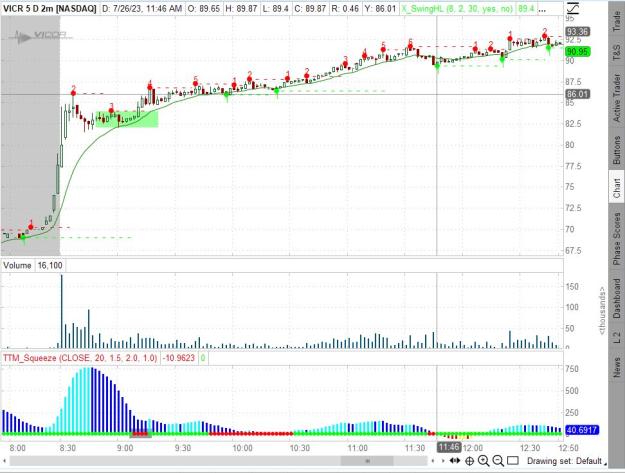
Task: Open the Drawing set: Default dropdown
Action: click(x=566, y=461)
